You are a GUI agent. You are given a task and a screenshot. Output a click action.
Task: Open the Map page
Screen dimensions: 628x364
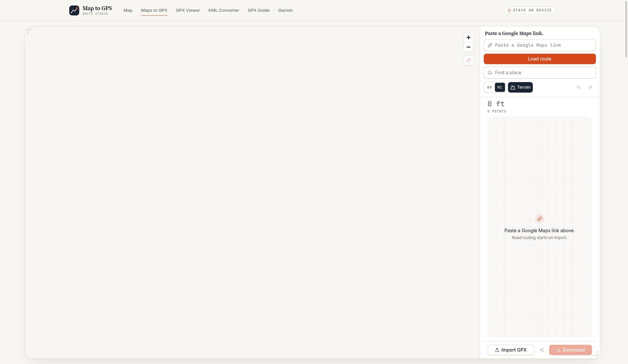[x=128, y=10]
